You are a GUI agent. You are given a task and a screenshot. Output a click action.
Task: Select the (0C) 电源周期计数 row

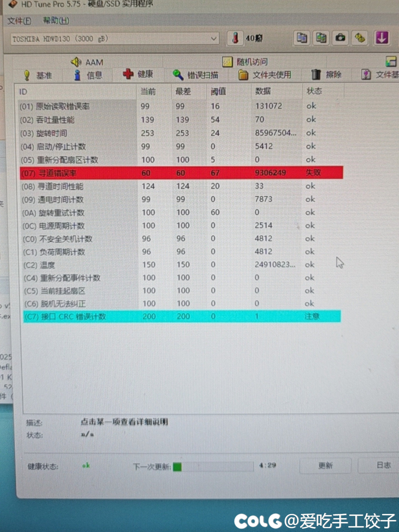[182, 226]
